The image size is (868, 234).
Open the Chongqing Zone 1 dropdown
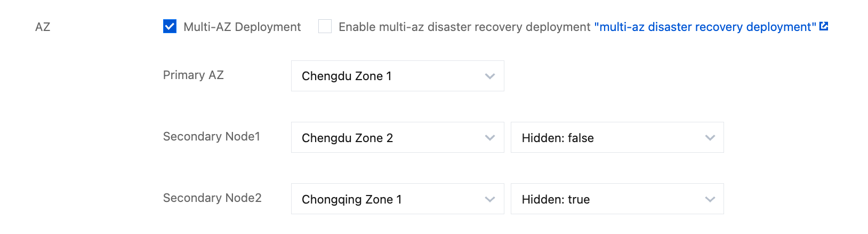click(x=398, y=199)
